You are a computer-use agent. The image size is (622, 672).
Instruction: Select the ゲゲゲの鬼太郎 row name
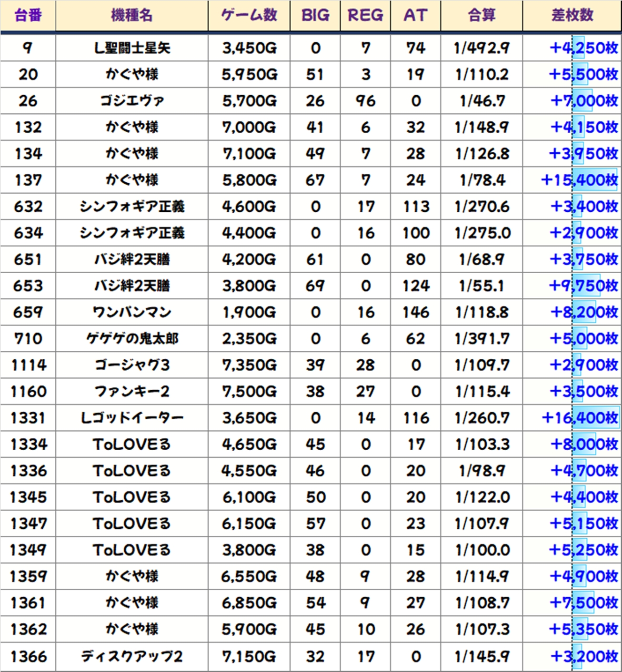click(131, 339)
